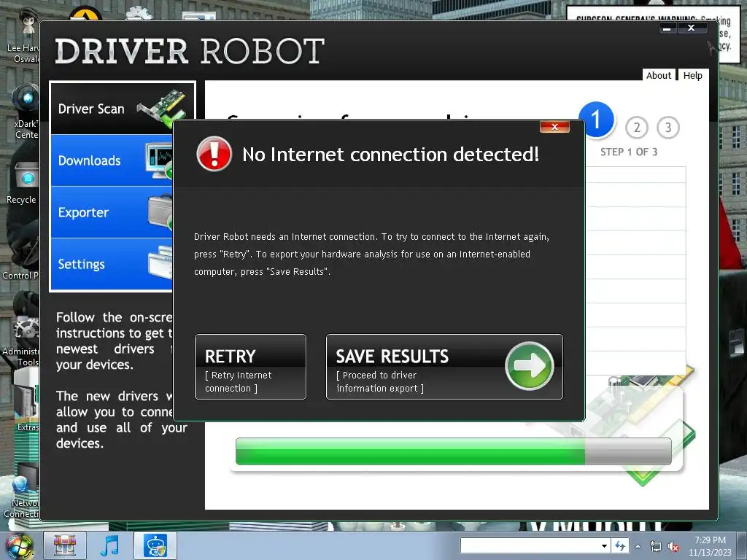The height and width of the screenshot is (560, 747).
Task: Click the STEP 1 OF 3 label
Action: coord(628,152)
